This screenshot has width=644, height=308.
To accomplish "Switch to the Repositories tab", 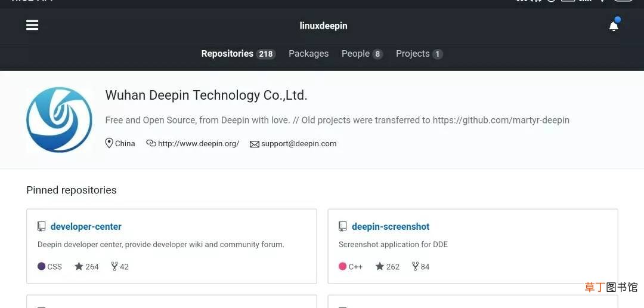I will [x=238, y=54].
